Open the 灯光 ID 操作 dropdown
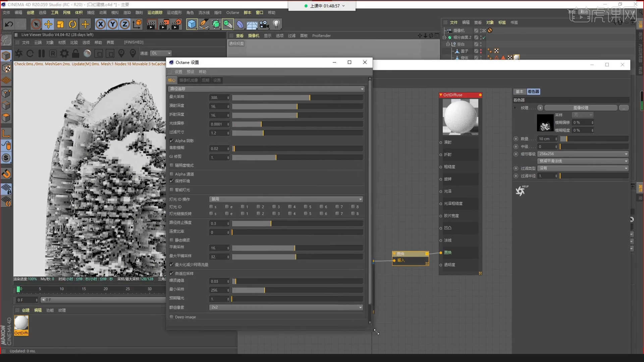 tap(286, 199)
